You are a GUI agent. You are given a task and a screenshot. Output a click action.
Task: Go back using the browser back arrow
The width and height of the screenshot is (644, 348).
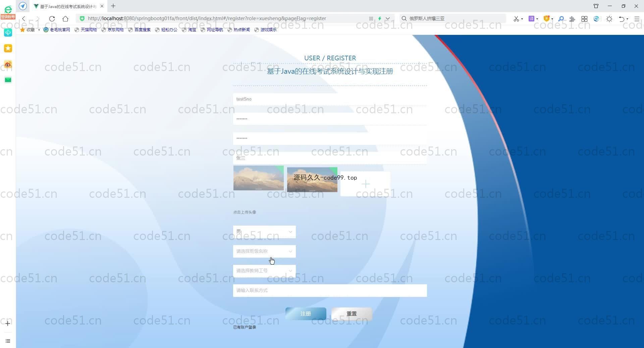tap(23, 18)
